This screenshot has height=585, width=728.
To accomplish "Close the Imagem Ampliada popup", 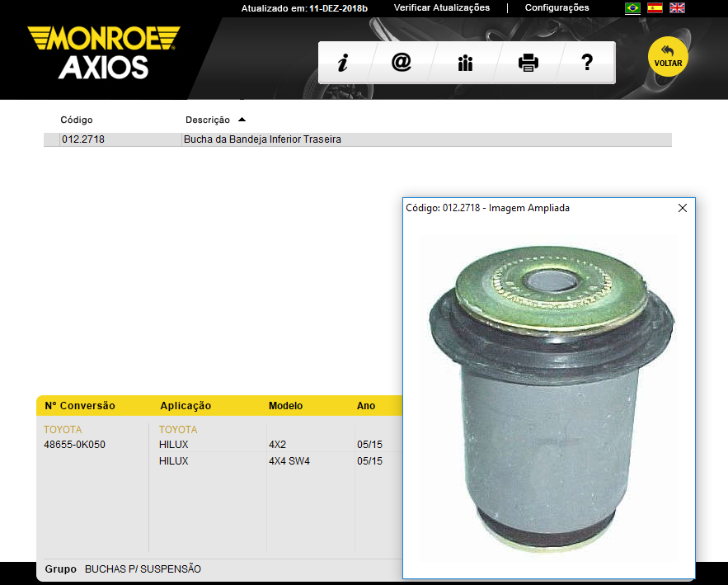I will point(682,208).
